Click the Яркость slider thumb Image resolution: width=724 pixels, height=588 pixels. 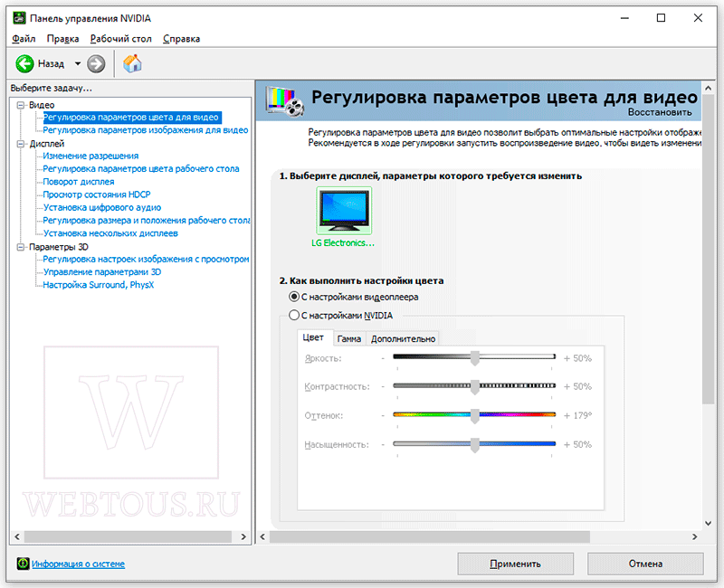pyautogui.click(x=474, y=358)
